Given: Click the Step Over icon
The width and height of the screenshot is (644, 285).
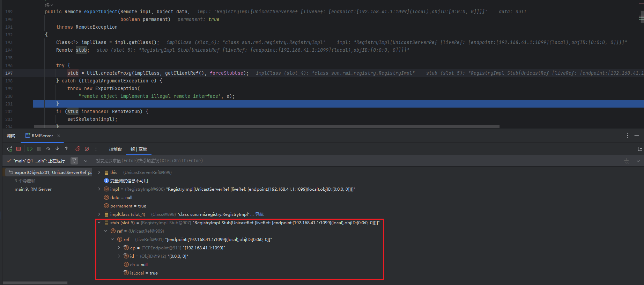Looking at the screenshot, I should 48,149.
